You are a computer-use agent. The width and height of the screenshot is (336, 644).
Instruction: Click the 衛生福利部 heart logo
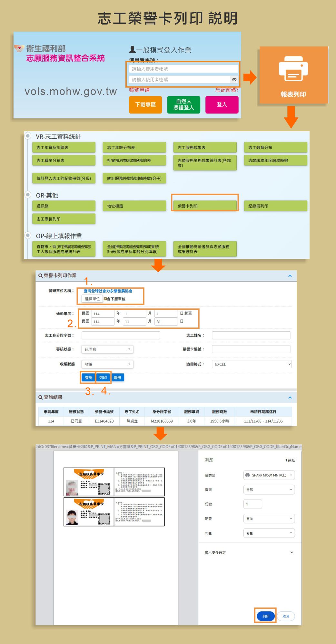19,48
